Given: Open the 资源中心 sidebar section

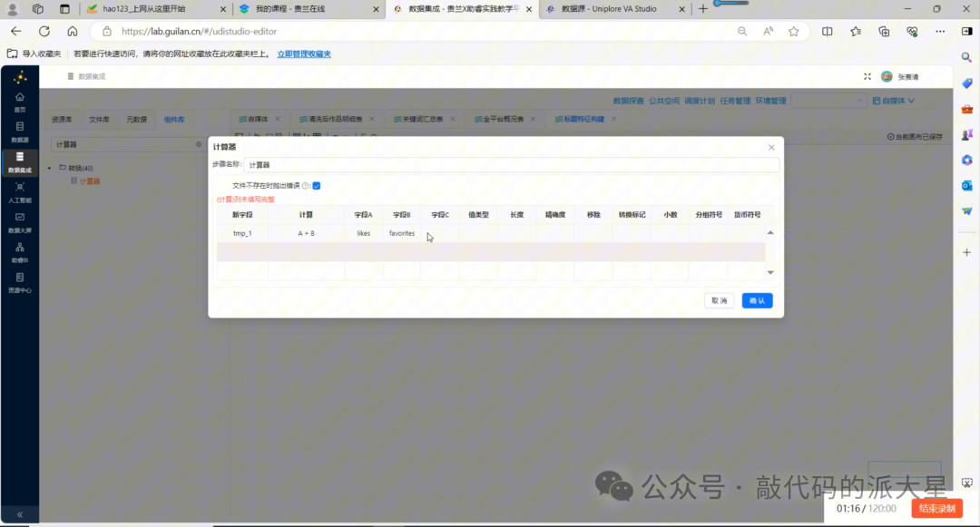Looking at the screenshot, I should pos(19,282).
